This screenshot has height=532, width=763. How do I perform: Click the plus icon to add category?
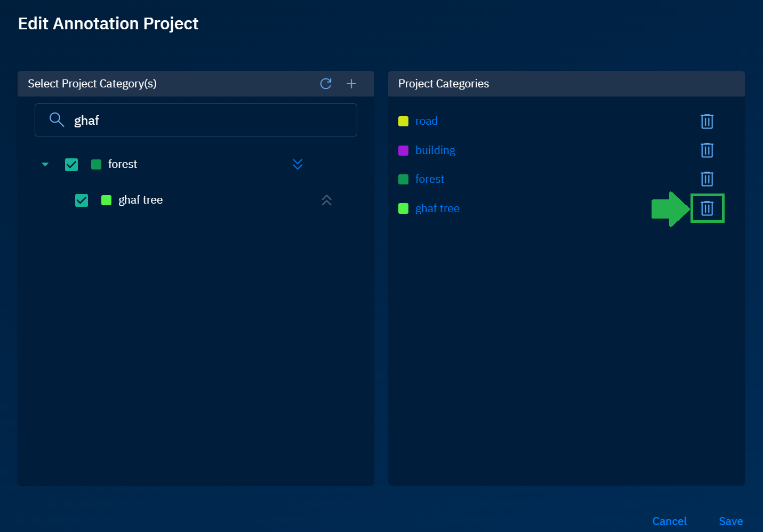pyautogui.click(x=351, y=84)
